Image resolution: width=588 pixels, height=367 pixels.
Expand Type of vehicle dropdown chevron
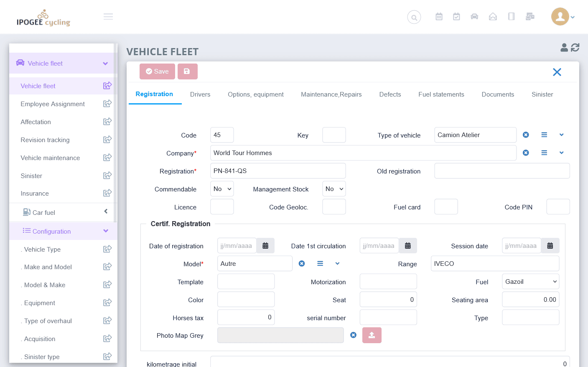pyautogui.click(x=562, y=135)
